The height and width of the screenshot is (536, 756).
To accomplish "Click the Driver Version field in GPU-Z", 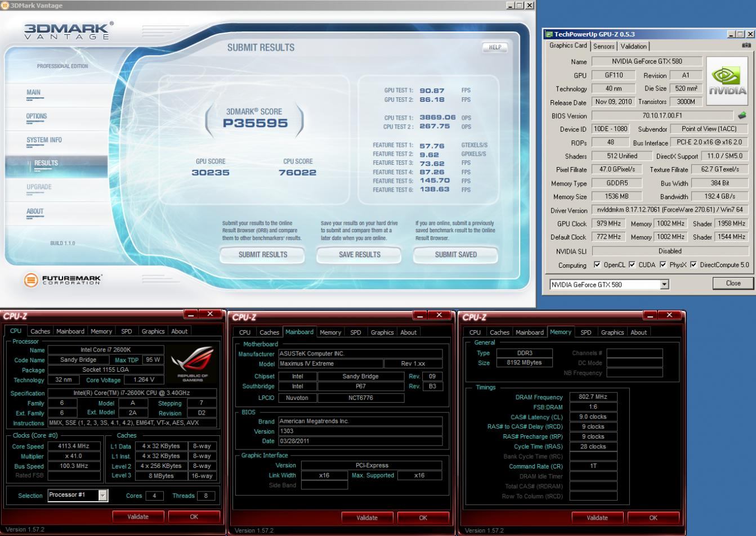I will (x=670, y=210).
